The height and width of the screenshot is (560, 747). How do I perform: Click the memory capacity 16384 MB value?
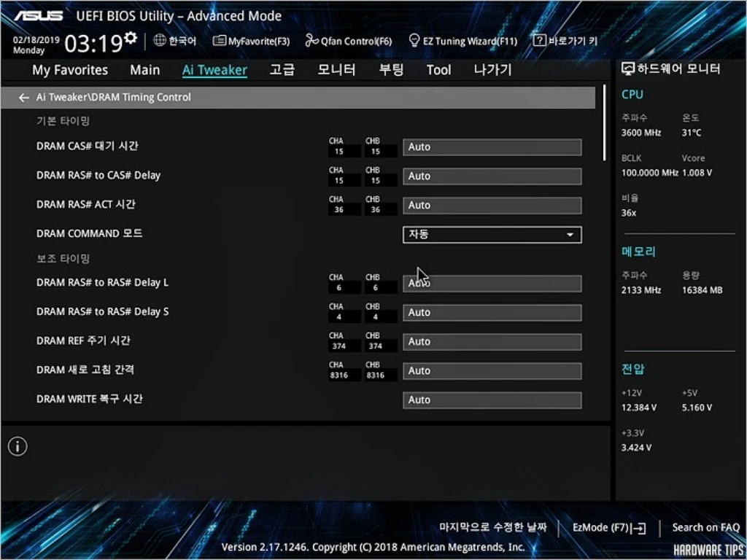click(702, 290)
